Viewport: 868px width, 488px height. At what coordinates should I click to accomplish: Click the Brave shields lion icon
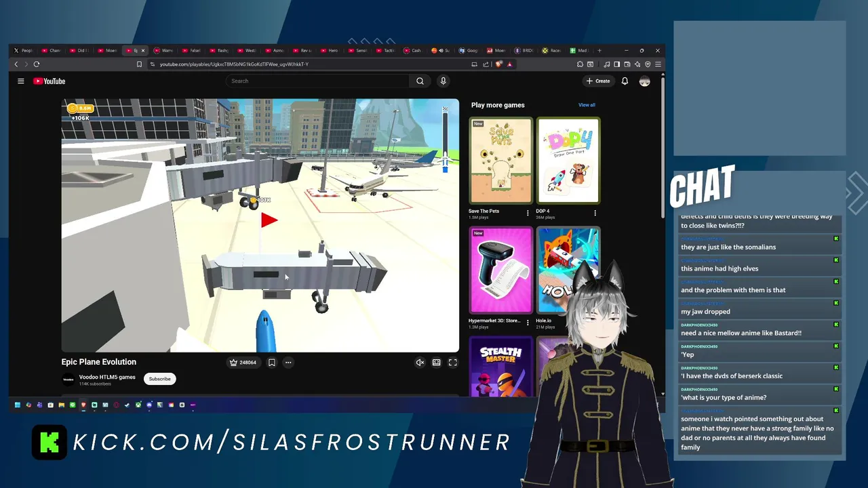tap(499, 64)
